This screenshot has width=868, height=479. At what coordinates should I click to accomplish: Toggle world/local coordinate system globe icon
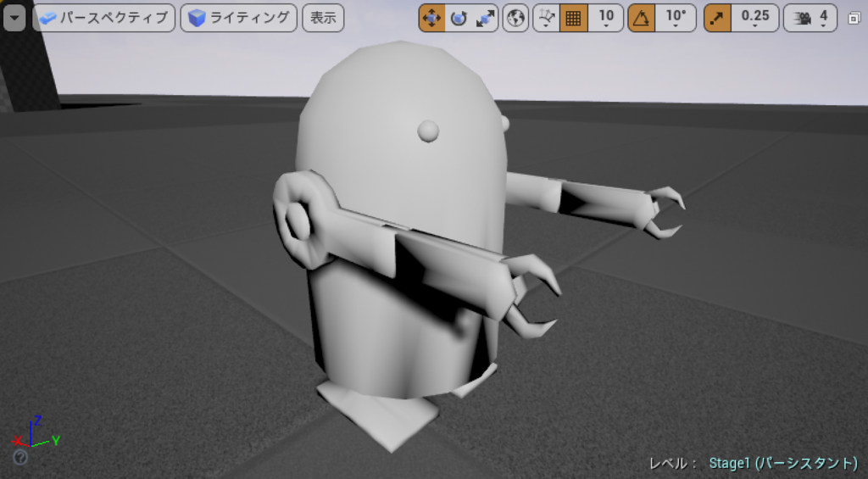(x=515, y=19)
